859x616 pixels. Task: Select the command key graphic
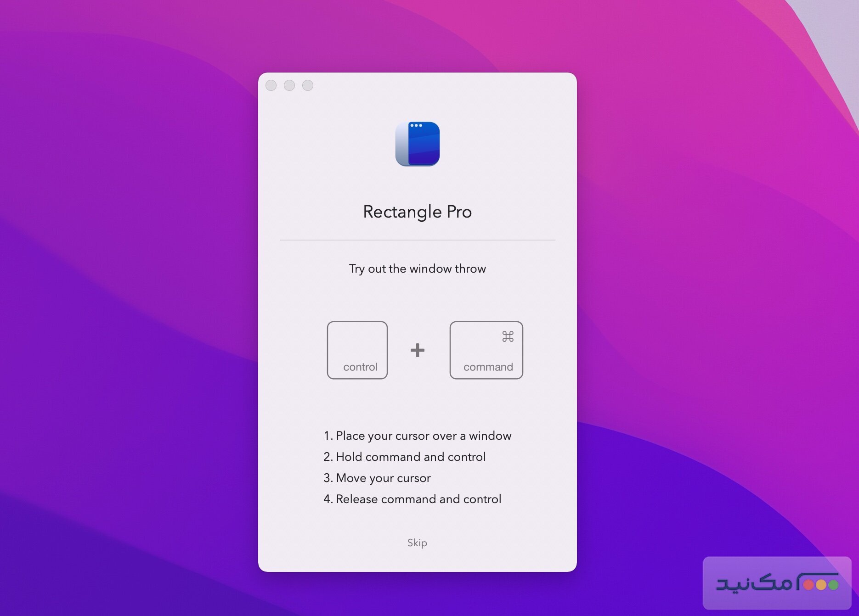(x=486, y=350)
